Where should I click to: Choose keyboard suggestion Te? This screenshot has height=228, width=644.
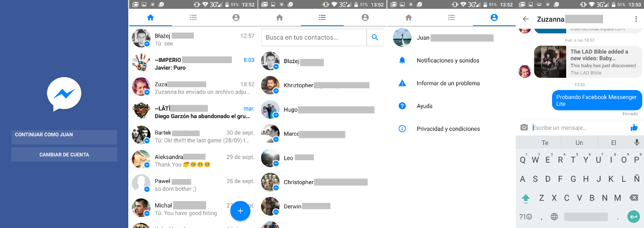coord(544,143)
